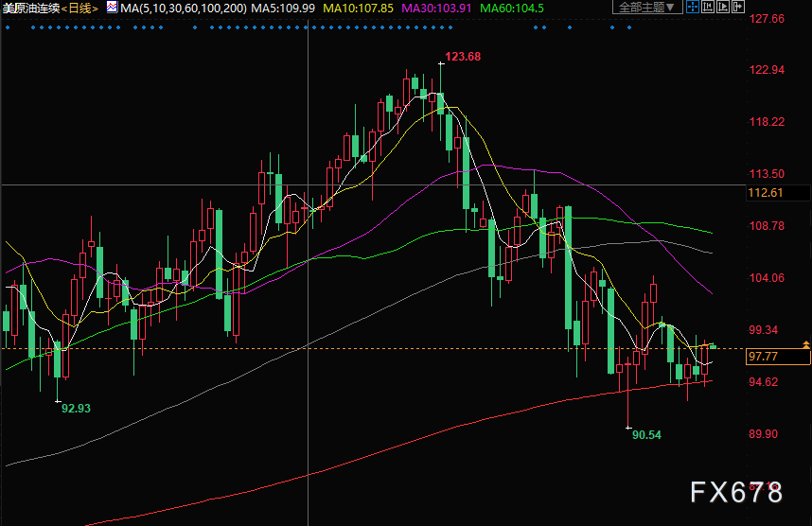Click the MA indicator icon beside the period label

pos(111,8)
